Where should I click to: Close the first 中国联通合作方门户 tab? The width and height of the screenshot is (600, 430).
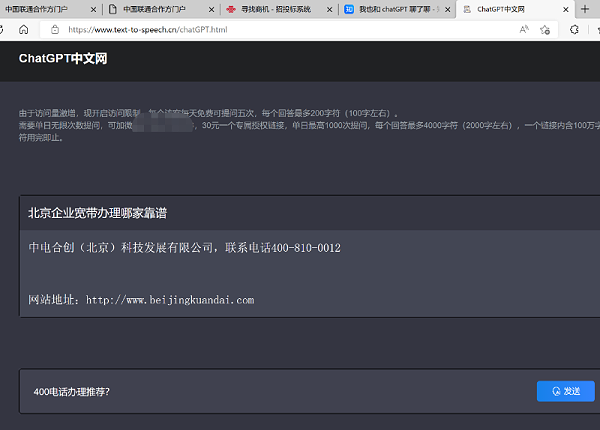[93, 10]
